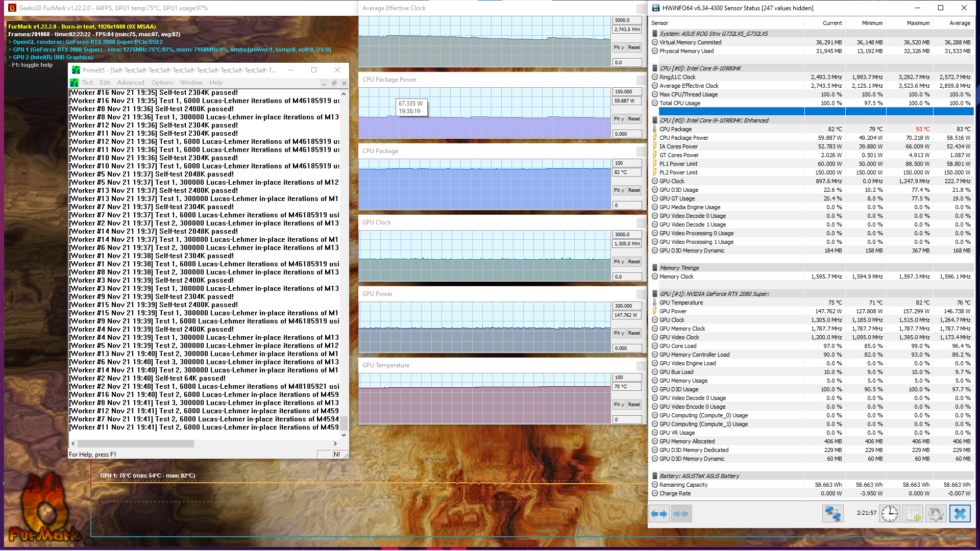
Task: Click Fit y on GPU Clock graph
Action: click(619, 262)
